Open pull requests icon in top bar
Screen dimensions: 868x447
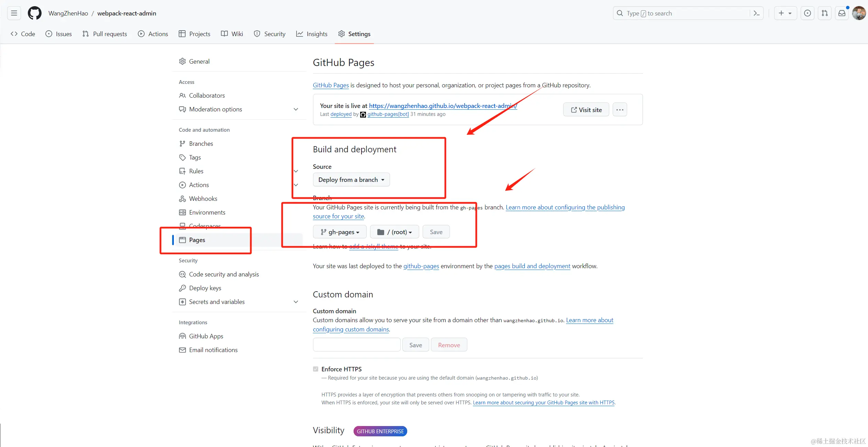click(x=825, y=13)
